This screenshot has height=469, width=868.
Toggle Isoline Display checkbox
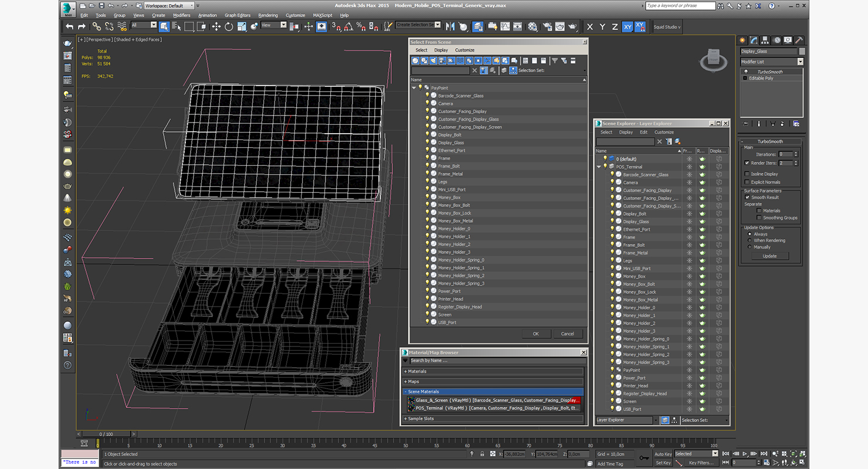click(747, 174)
